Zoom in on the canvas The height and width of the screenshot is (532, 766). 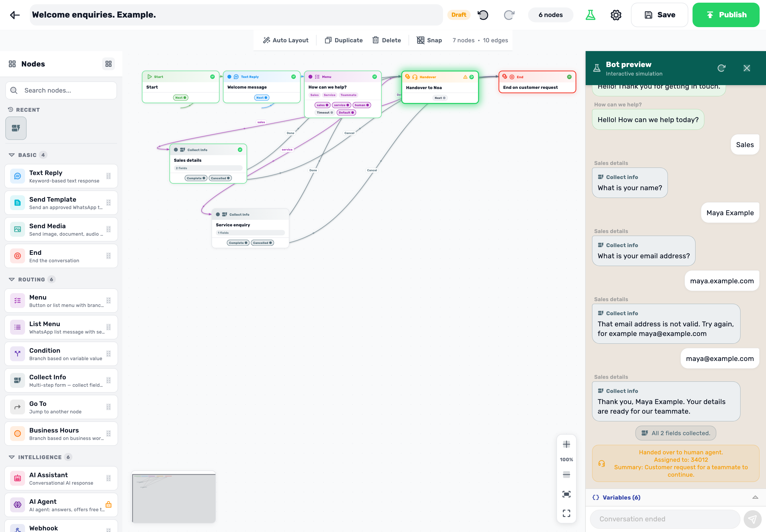pos(566,444)
